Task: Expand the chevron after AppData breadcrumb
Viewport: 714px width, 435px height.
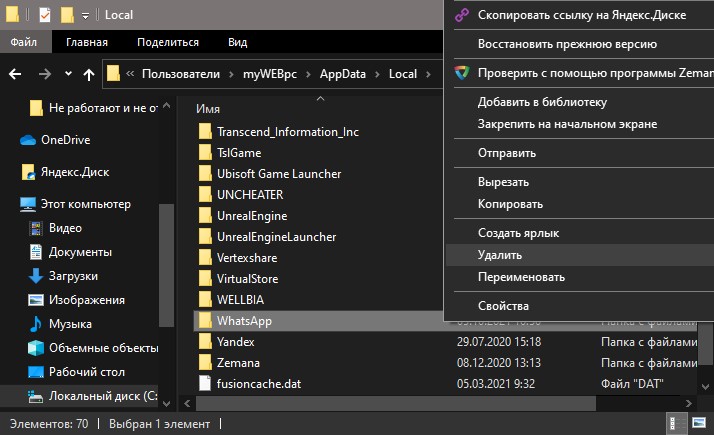Action: [377, 74]
